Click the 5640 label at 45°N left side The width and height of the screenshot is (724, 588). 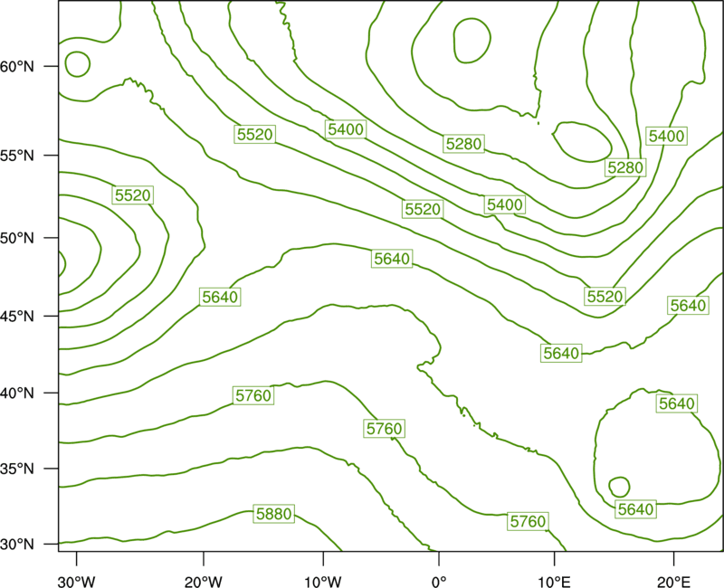[x=220, y=297]
